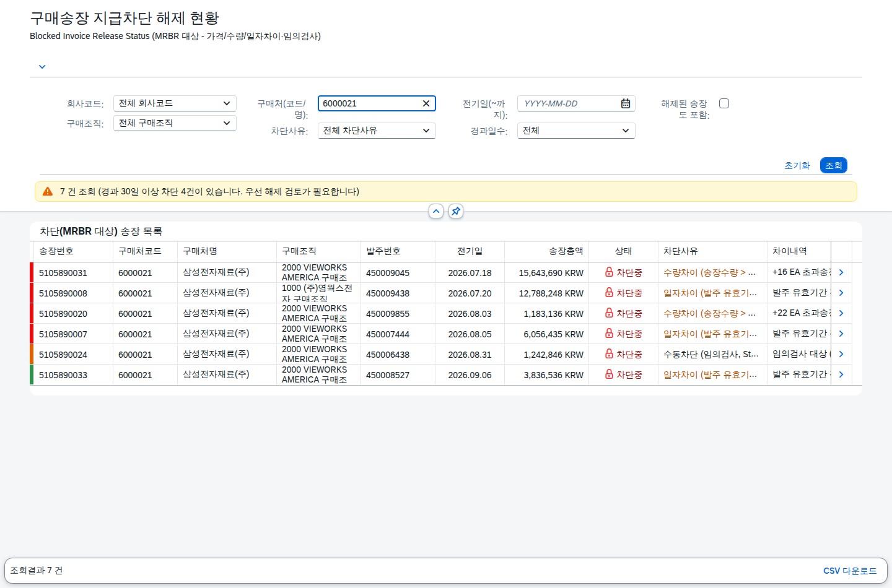Select invoice number 5105890020
The width and height of the screenshot is (892, 588).
(x=63, y=314)
